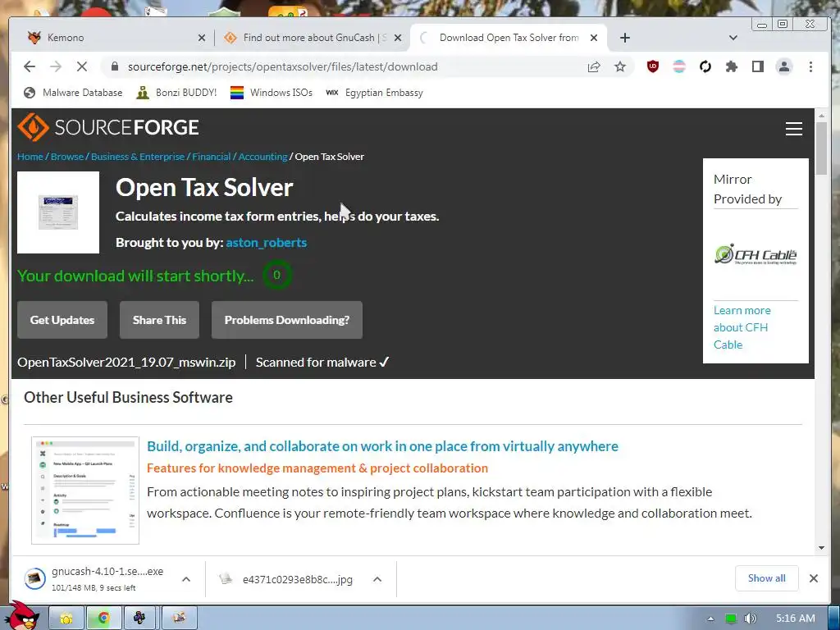Viewport: 840px width, 630px height.
Task: Click the OpenTaxSolver2021_19.07_mswin.zip file name
Action: [126, 362]
